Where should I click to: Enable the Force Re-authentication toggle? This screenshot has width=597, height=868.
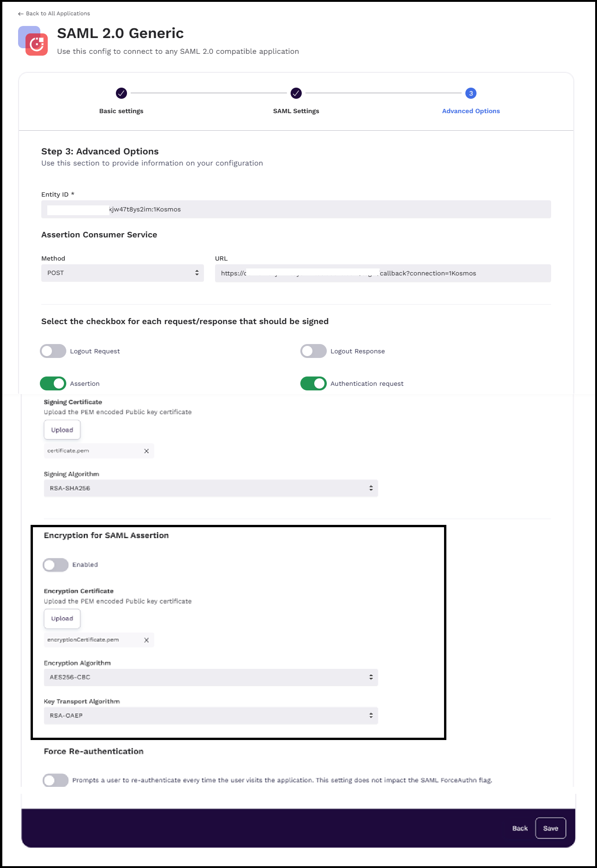tap(56, 780)
